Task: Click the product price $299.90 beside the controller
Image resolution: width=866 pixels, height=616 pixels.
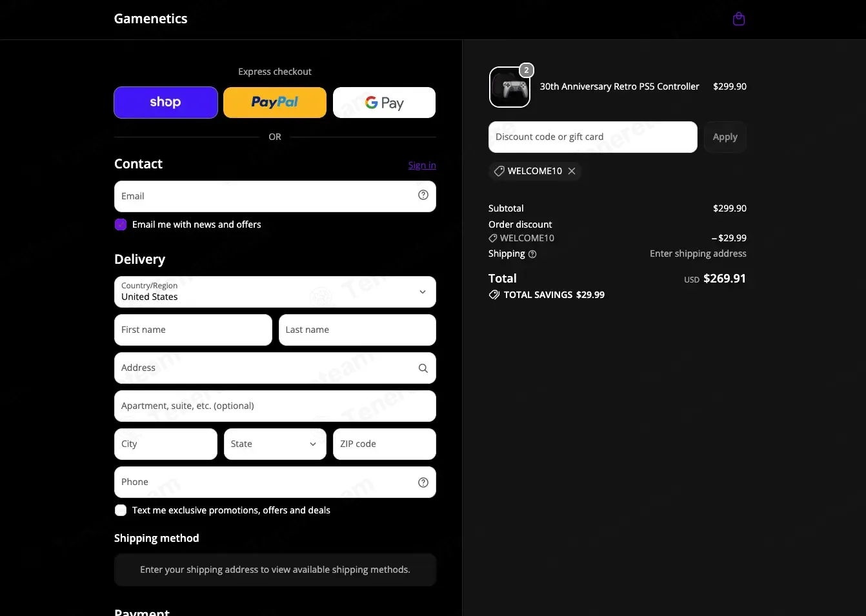Action: click(730, 86)
